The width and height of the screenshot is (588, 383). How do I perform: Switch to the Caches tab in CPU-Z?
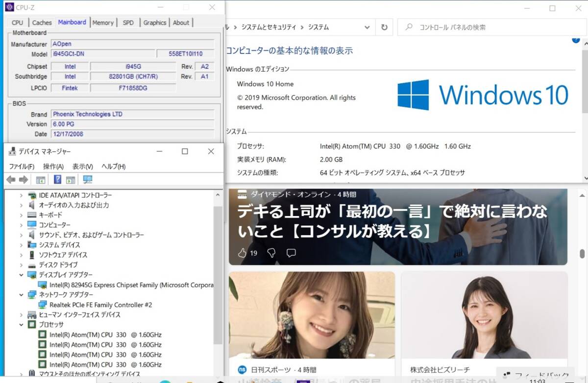point(42,23)
